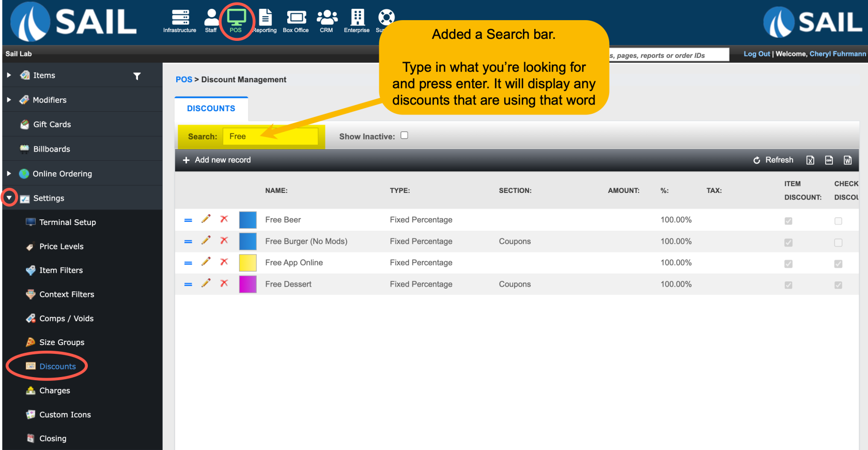Click the Log Out link
This screenshot has width=868, height=450.
[x=756, y=54]
